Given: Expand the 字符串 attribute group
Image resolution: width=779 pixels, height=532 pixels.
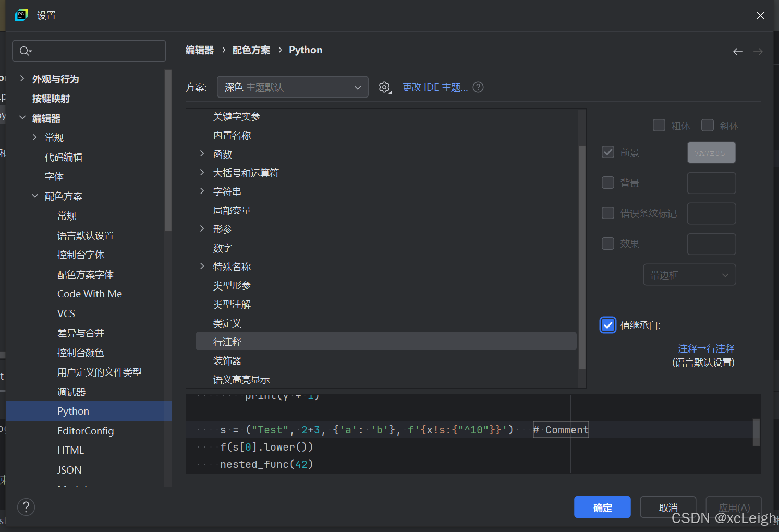Looking at the screenshot, I should [x=202, y=191].
